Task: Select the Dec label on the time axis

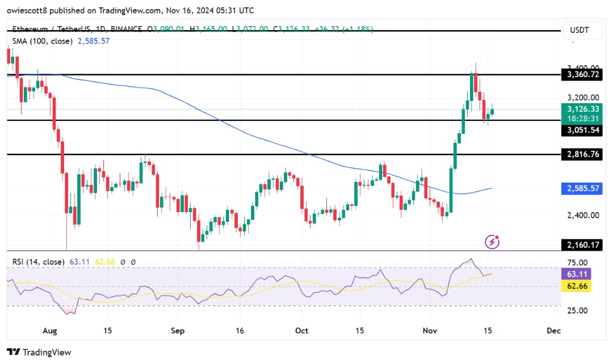Action: coord(553,331)
